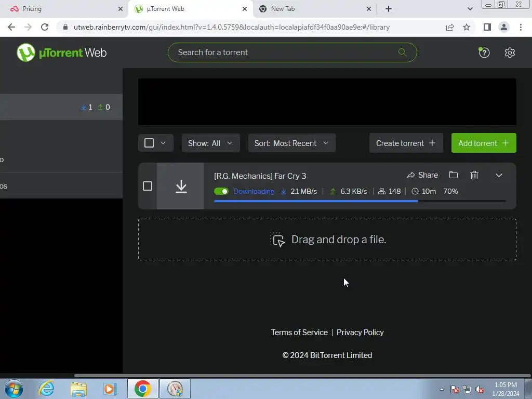This screenshot has height=399, width=532.
Task: Close the Pricing tab
Action: (x=121, y=9)
